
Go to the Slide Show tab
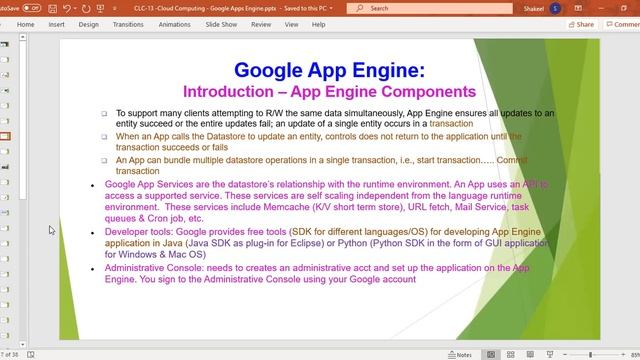tap(221, 24)
